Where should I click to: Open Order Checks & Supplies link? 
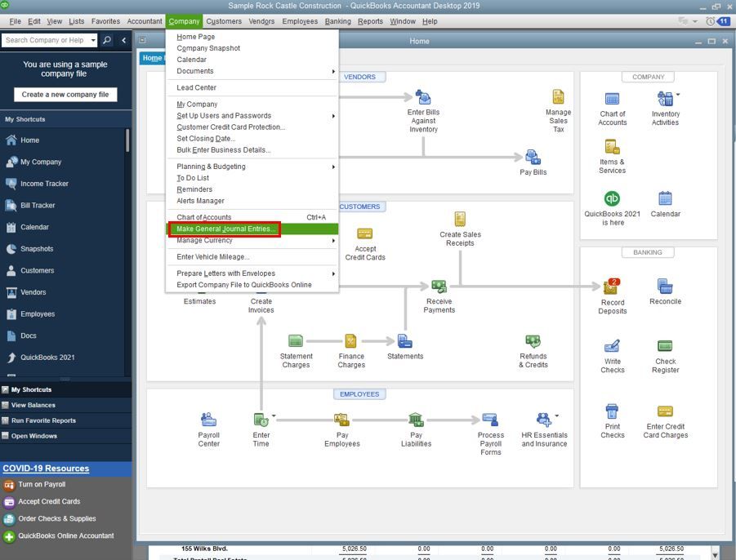click(57, 518)
